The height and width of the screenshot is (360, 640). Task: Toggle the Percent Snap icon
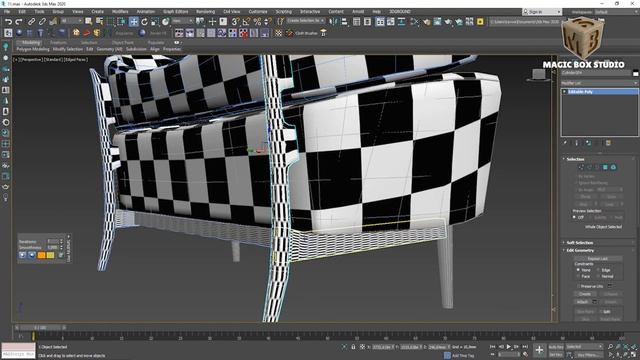pyautogui.click(x=257, y=21)
